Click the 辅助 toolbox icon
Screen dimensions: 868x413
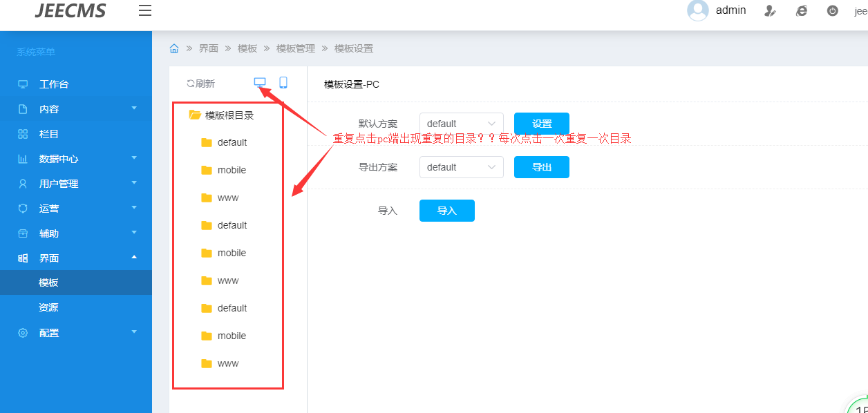[x=23, y=233]
